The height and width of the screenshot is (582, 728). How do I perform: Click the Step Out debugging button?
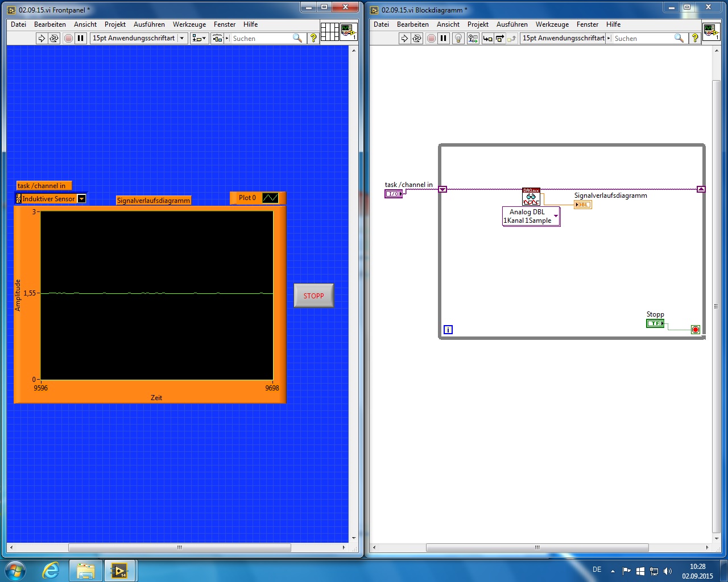pyautogui.click(x=512, y=38)
